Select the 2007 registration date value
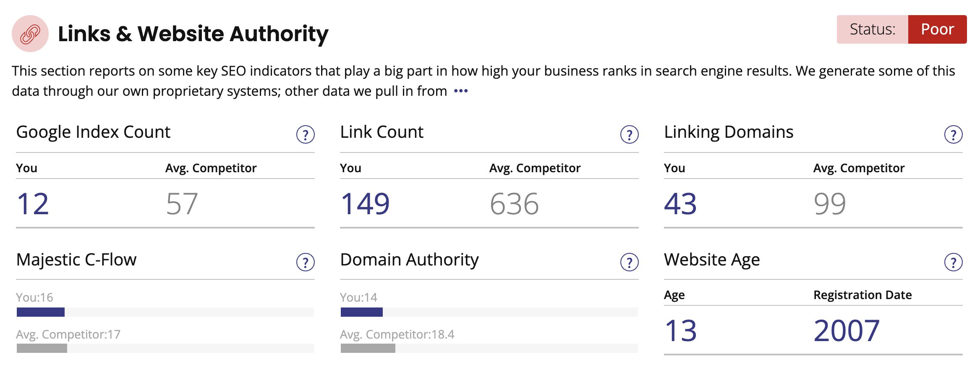Image resolution: width=980 pixels, height=381 pixels. [847, 331]
